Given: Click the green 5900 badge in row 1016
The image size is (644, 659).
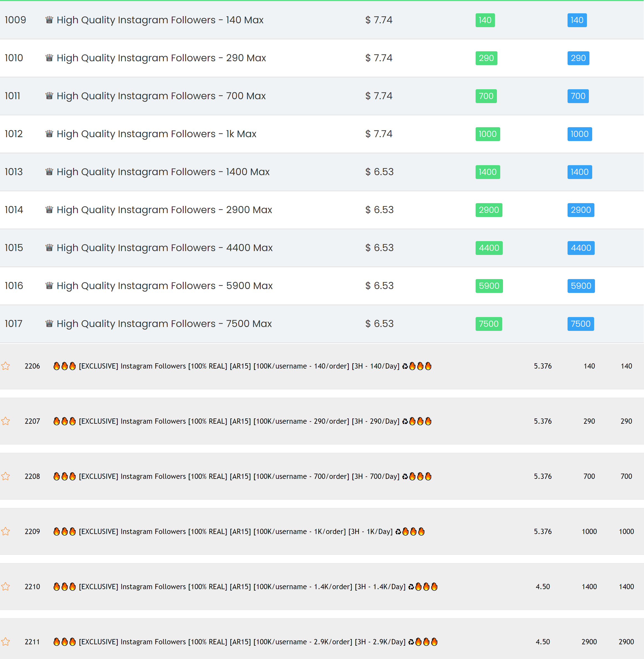Looking at the screenshot, I should click(489, 285).
